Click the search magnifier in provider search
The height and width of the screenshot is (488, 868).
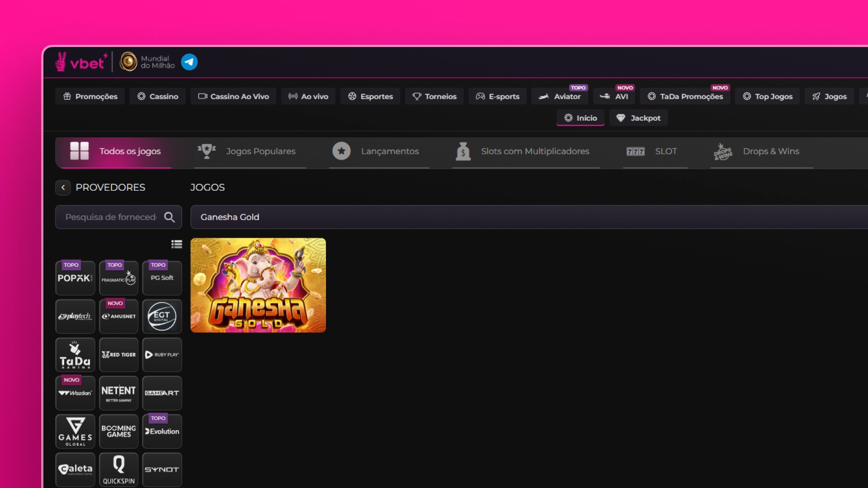pos(170,217)
